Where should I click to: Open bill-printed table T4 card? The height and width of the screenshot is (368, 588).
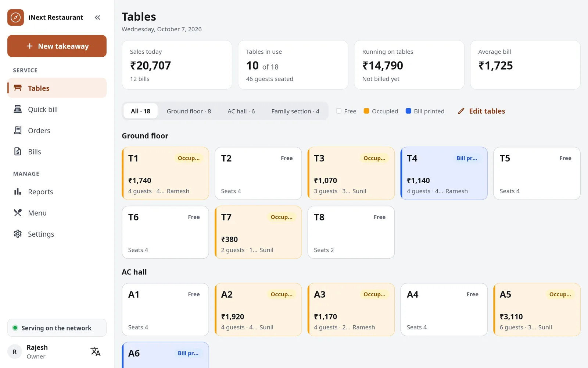tap(444, 173)
